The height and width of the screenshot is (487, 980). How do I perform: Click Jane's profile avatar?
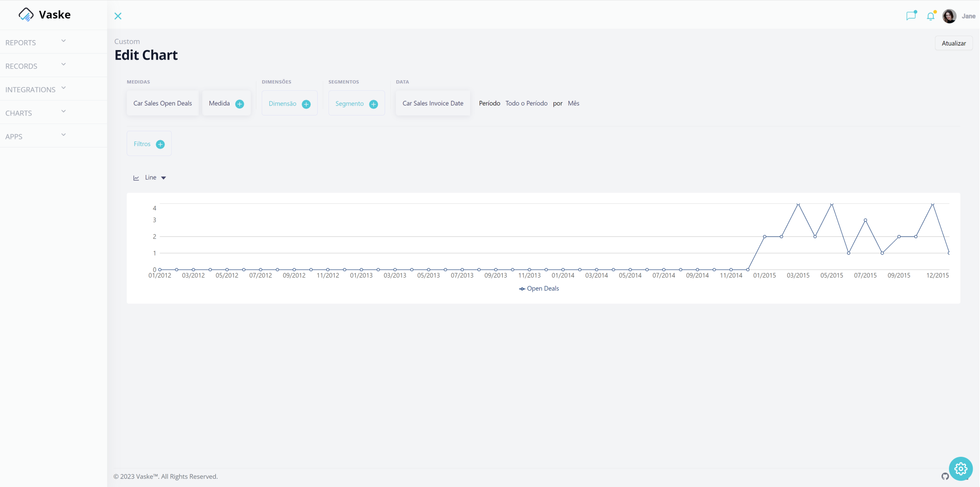pos(949,16)
